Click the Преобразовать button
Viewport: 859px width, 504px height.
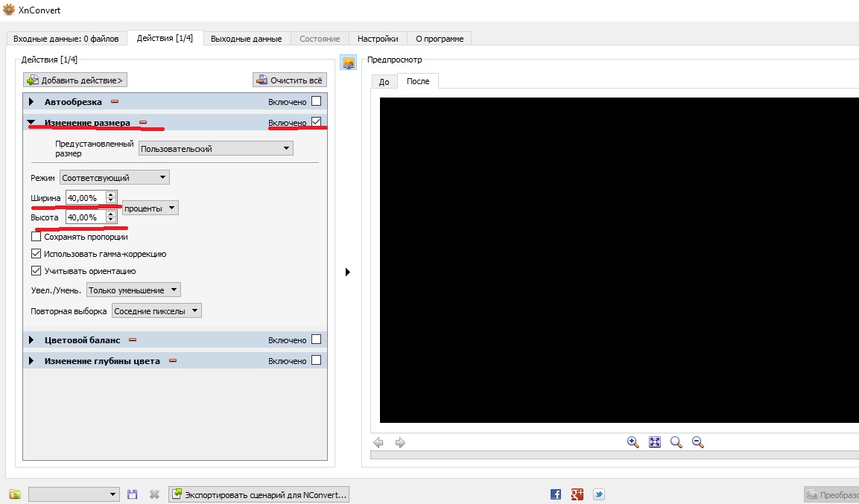831,494
